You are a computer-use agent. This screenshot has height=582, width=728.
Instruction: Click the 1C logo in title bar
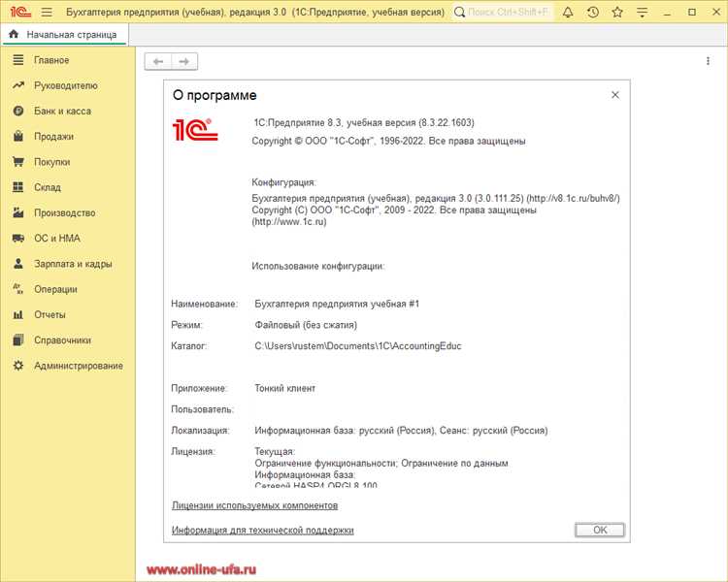tap(20, 12)
